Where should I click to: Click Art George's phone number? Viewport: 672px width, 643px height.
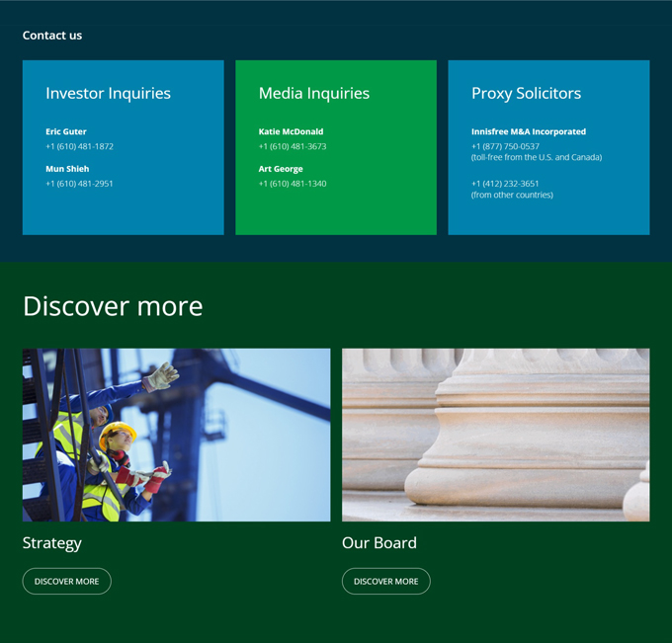pyautogui.click(x=293, y=184)
